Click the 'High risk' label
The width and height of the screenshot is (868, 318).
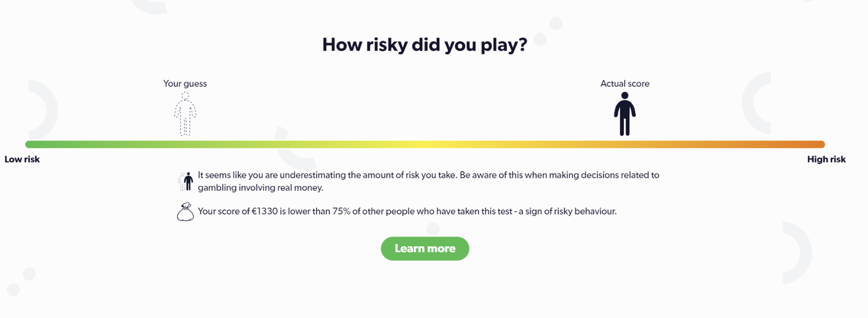click(x=826, y=159)
